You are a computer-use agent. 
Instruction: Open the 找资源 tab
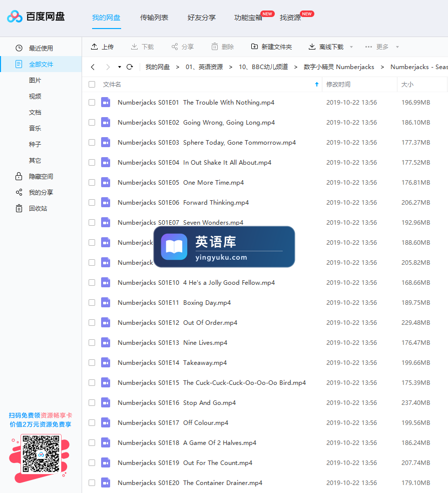[x=290, y=18]
